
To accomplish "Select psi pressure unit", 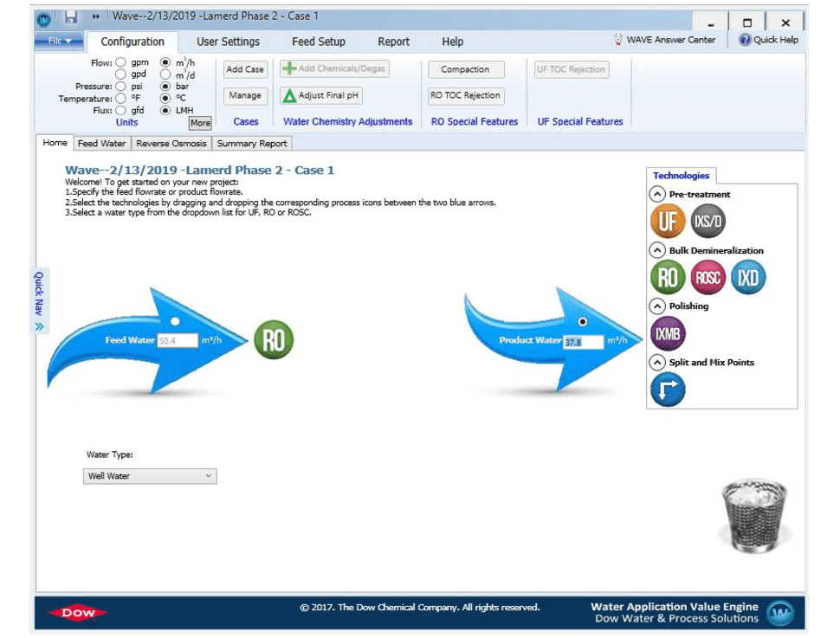I will (x=121, y=87).
